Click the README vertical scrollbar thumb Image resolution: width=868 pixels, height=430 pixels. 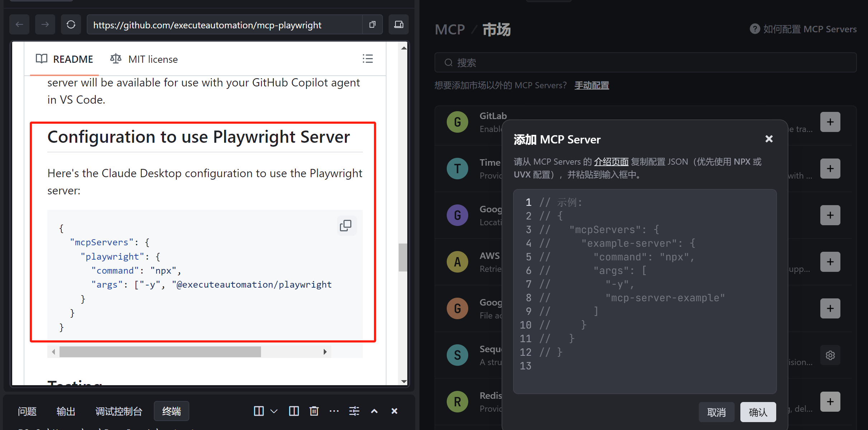(x=403, y=257)
